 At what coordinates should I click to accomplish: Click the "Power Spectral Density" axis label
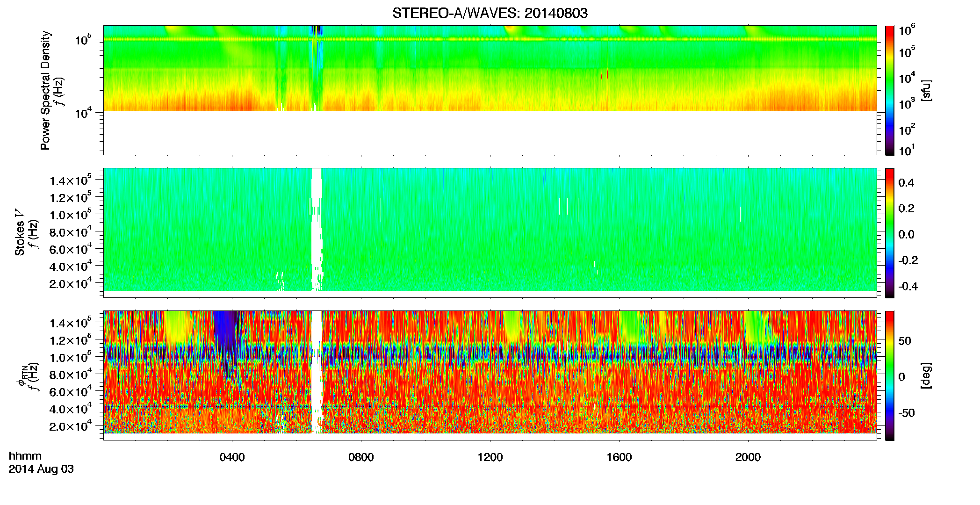pyautogui.click(x=45, y=90)
